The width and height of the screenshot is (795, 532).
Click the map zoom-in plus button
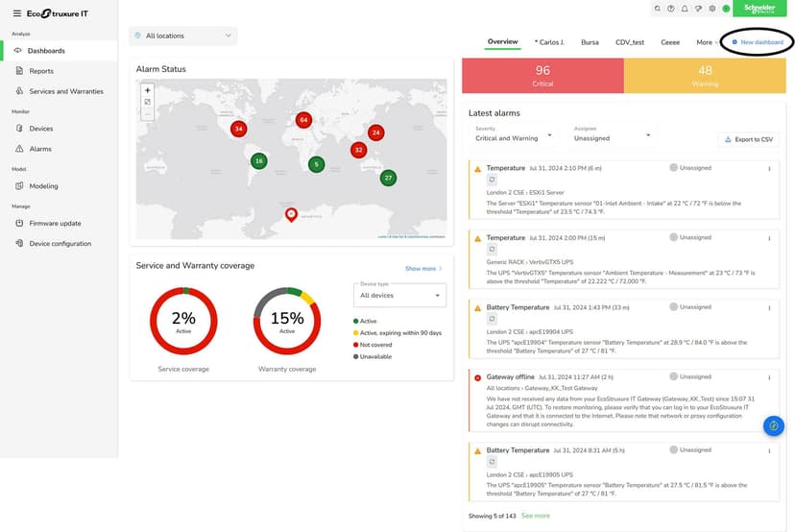pyautogui.click(x=148, y=90)
